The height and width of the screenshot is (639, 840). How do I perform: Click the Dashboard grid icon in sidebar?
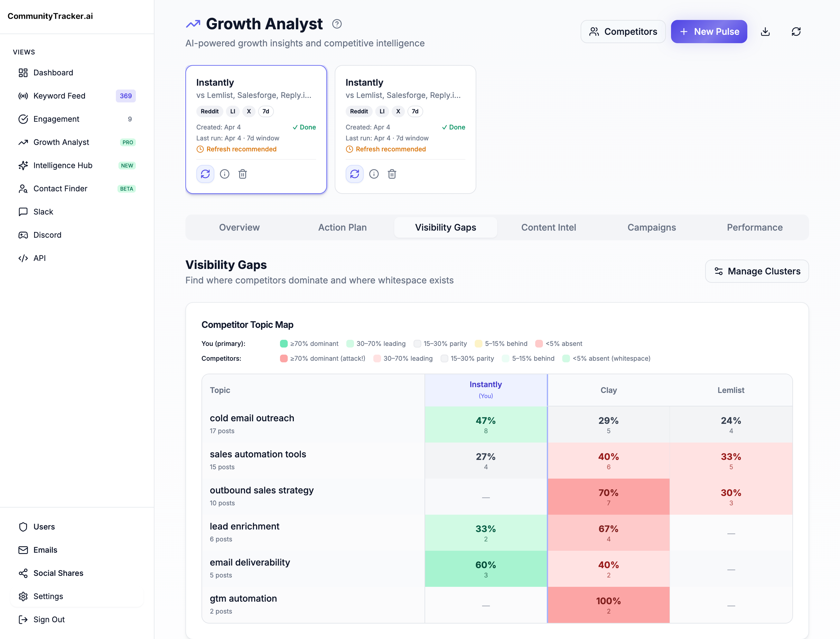tap(23, 73)
